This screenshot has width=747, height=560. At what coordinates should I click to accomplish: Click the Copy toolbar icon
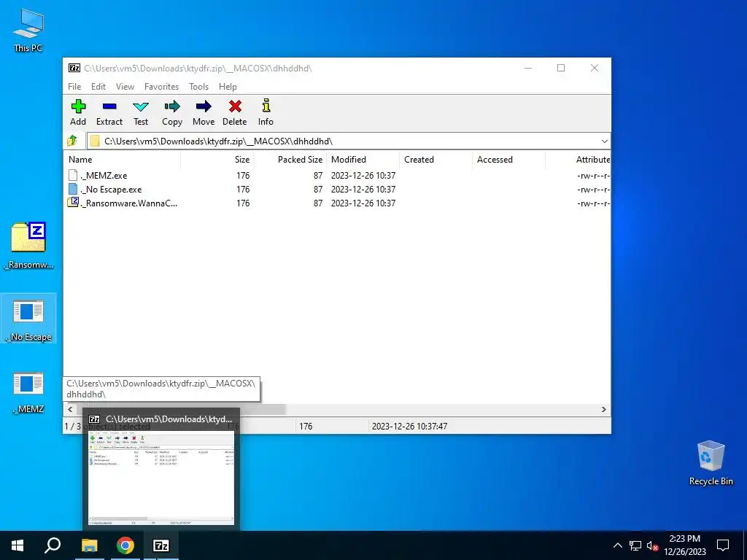point(172,106)
